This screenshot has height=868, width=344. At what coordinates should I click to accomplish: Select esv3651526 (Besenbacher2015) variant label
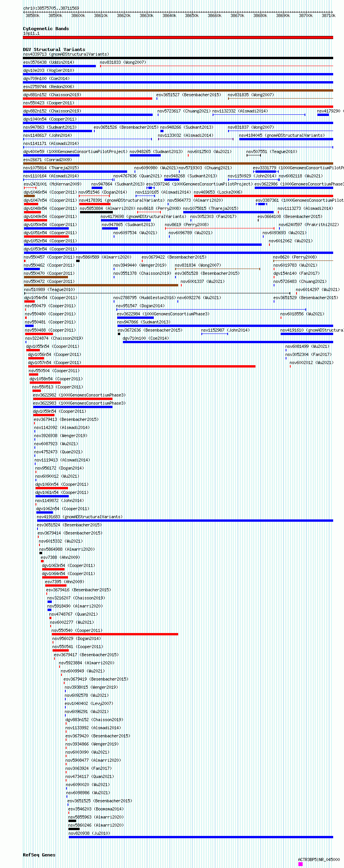pos(126,127)
